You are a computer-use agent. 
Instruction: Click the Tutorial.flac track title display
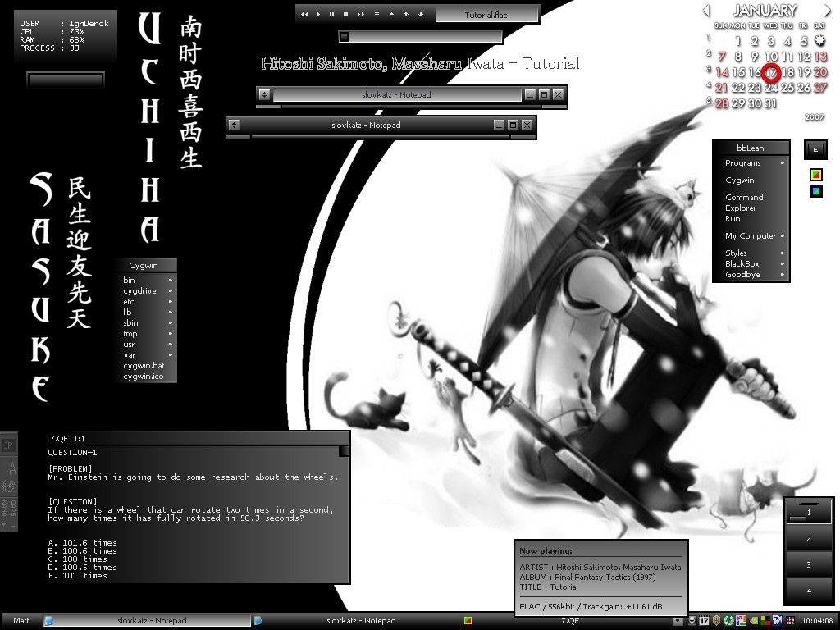pos(486,15)
